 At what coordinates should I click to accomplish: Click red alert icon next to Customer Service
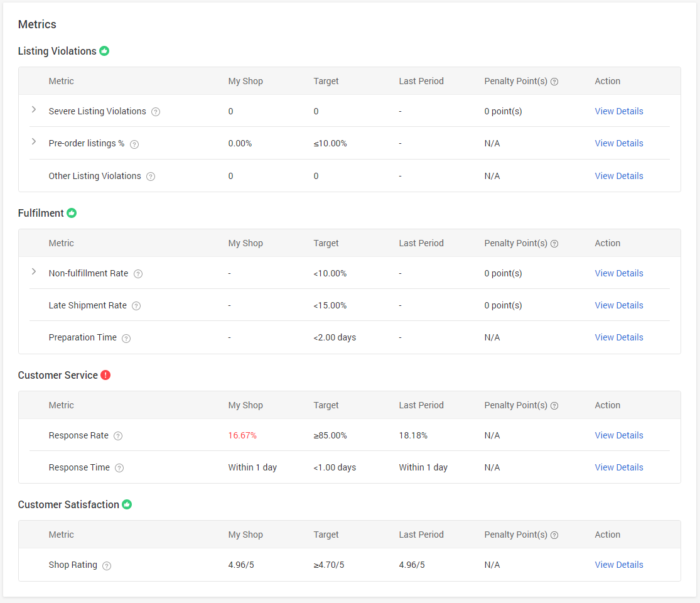[105, 375]
